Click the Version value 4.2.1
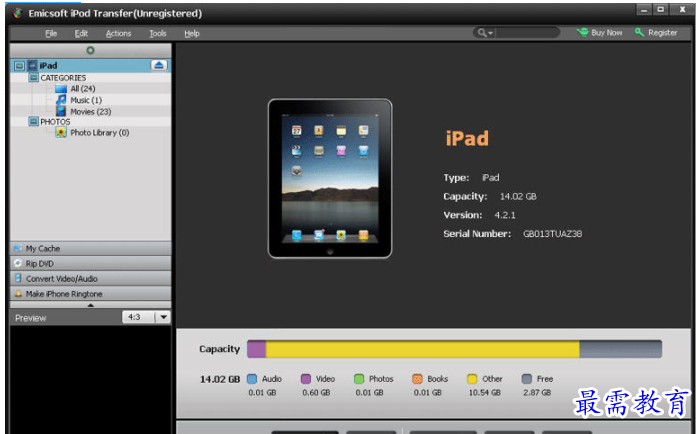Image resolution: width=697 pixels, height=434 pixels. point(505,215)
